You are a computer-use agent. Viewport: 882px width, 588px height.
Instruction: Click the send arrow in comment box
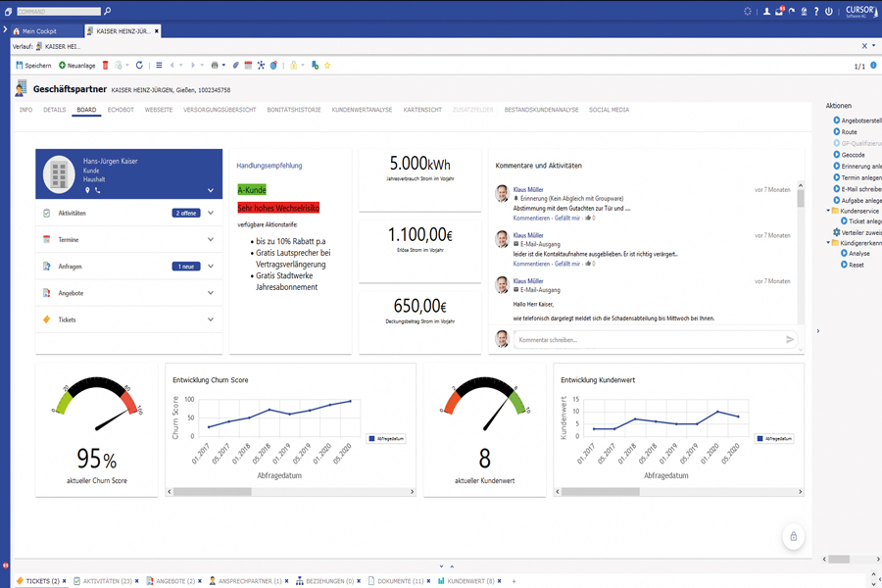(x=790, y=339)
